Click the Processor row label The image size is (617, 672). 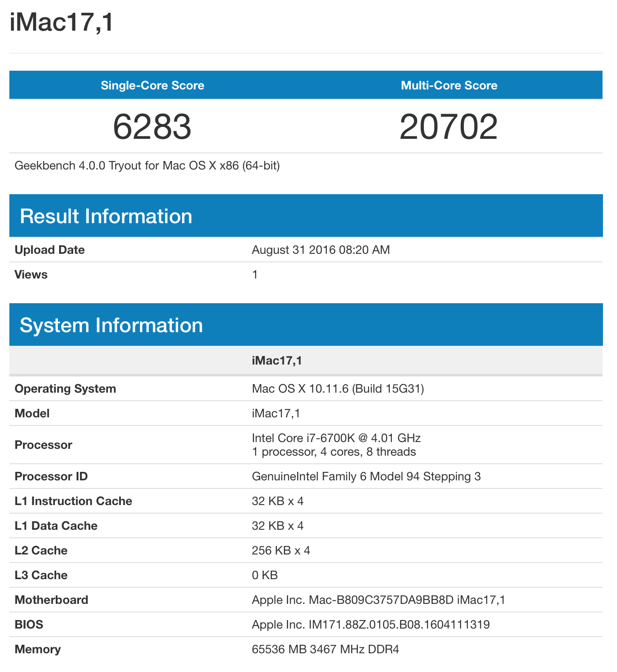tap(43, 445)
